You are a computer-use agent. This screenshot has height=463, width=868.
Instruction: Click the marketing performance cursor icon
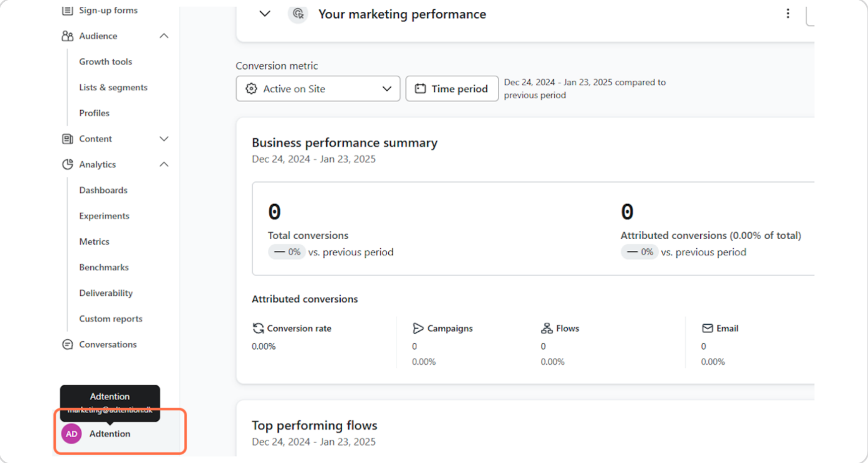pos(298,14)
